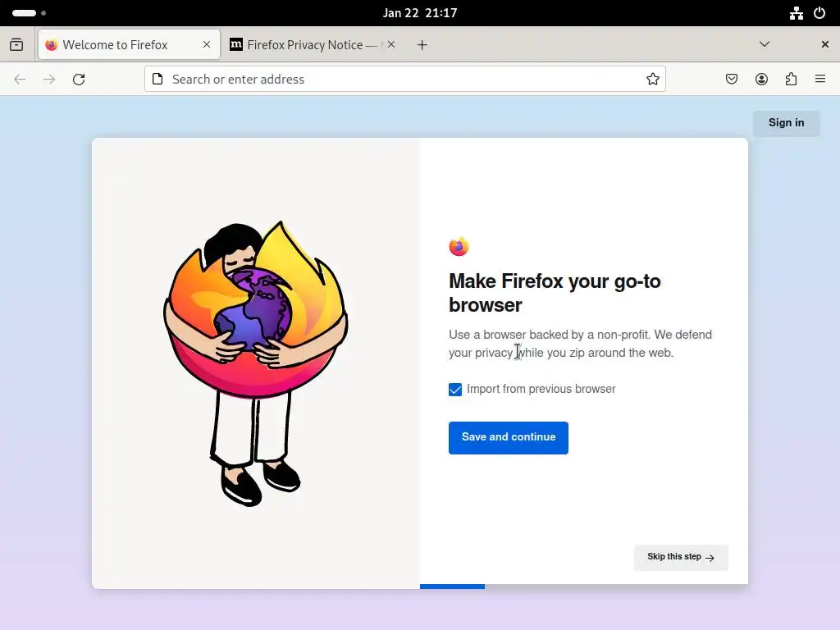The height and width of the screenshot is (630, 840).
Task: Click the Firefox hugging globe illustration
Action: click(x=256, y=363)
